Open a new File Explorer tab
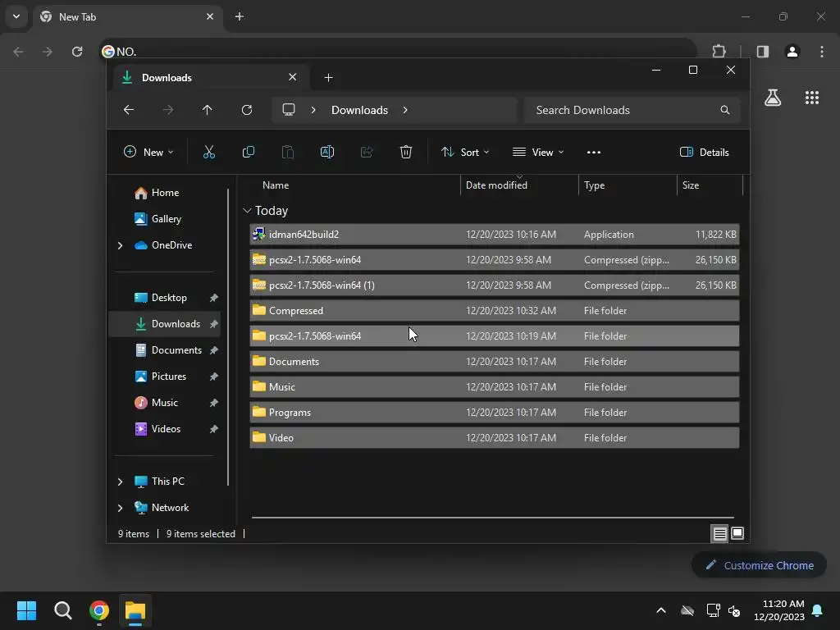This screenshot has height=630, width=840. point(328,78)
